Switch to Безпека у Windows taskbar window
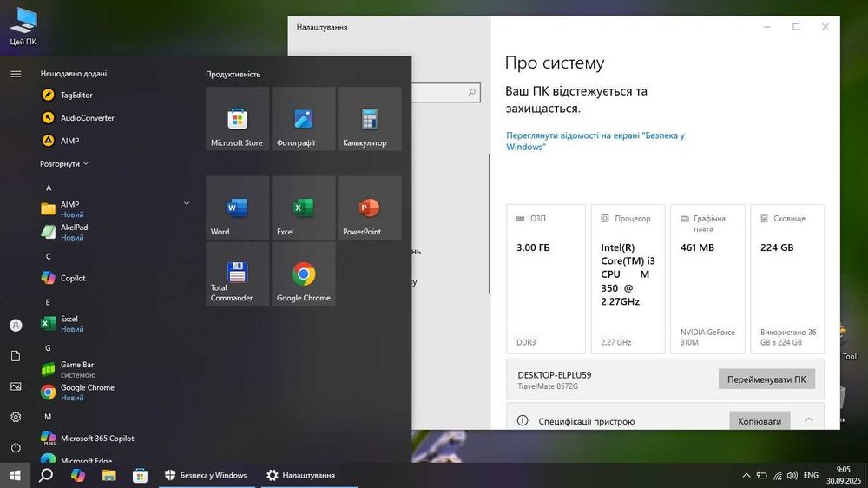 tap(206, 475)
